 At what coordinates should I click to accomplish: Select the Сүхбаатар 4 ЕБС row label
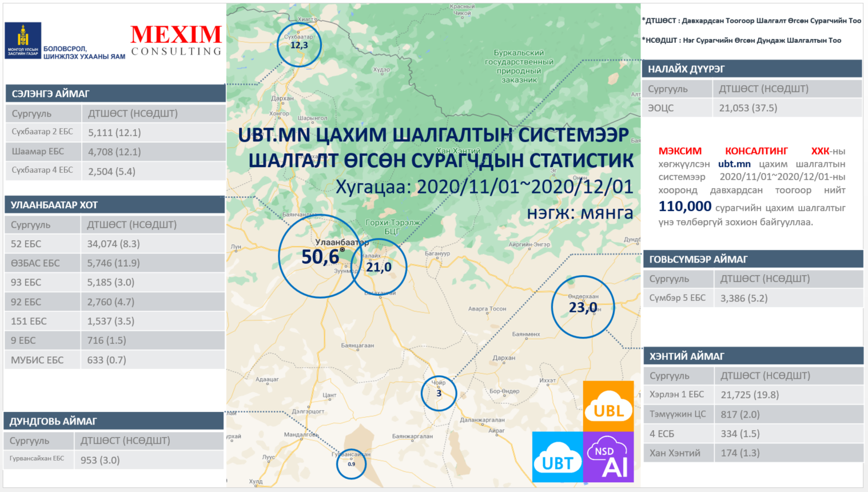click(x=42, y=170)
